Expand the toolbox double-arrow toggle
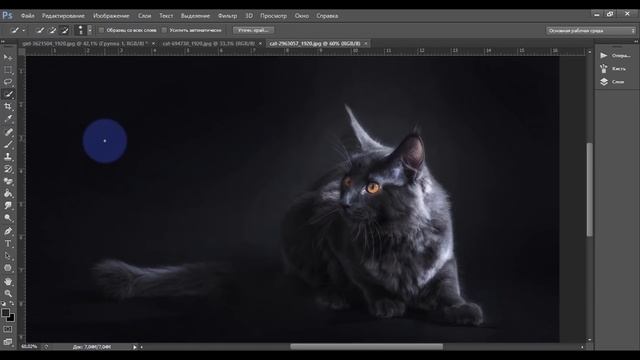 point(3,41)
